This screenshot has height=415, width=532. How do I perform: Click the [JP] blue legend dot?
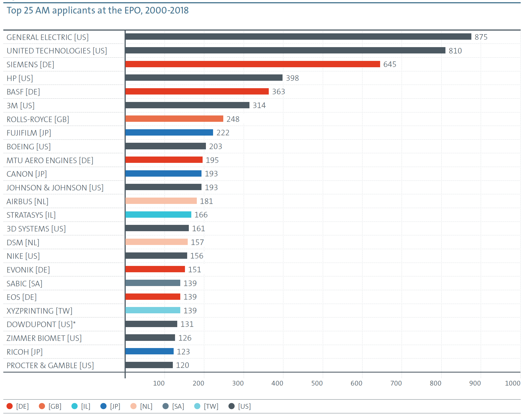pyautogui.click(x=103, y=406)
